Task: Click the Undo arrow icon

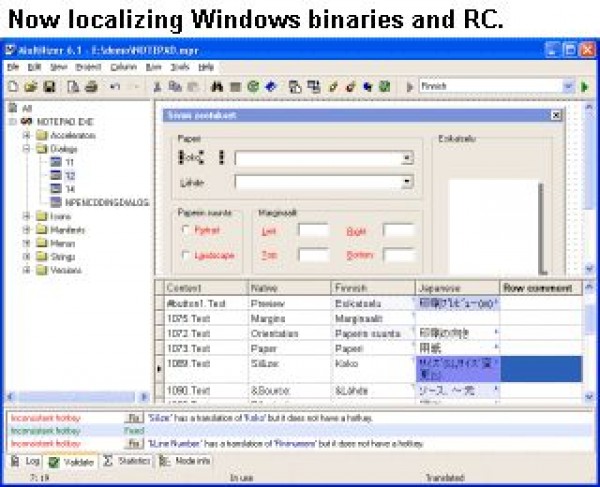Action: tap(115, 86)
